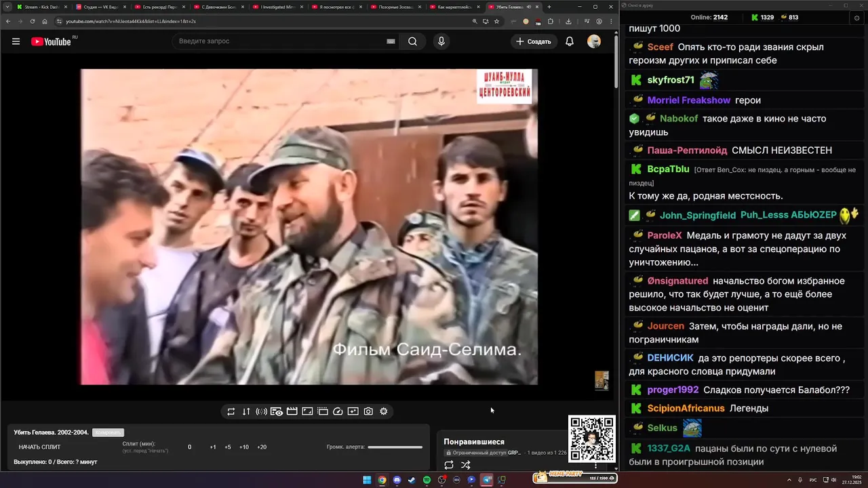Screen dimensions: 868x488
Task: Toggle playlist shuffle in 'Понравившиеся' panel
Action: 466,465
